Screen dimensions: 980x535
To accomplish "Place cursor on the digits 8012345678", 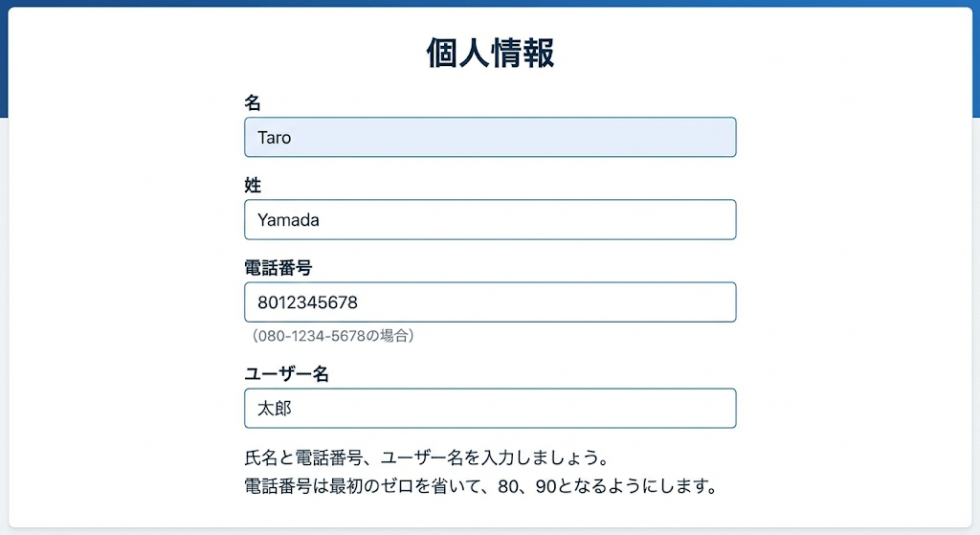I will [x=307, y=303].
